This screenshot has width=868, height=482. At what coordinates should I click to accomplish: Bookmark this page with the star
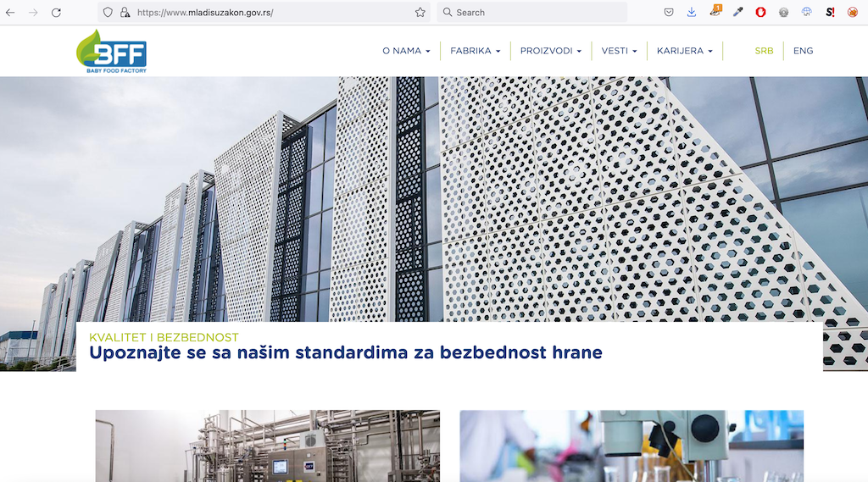pos(420,12)
